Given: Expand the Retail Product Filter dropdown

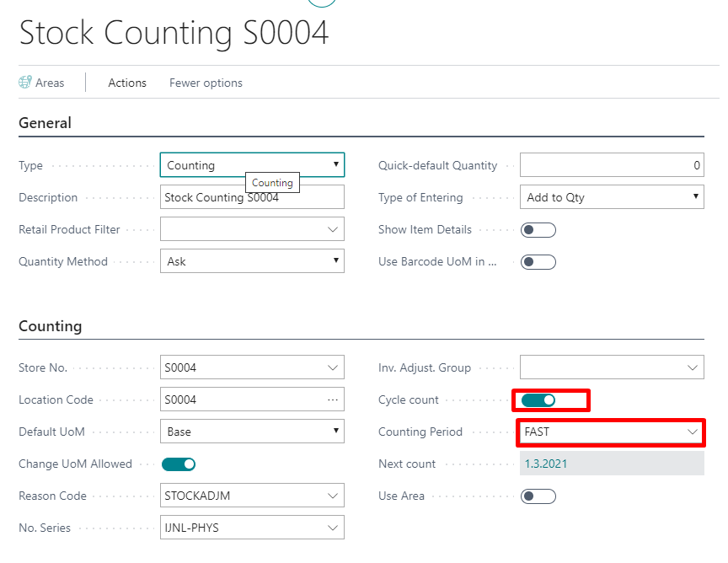Looking at the screenshot, I should click(x=333, y=229).
